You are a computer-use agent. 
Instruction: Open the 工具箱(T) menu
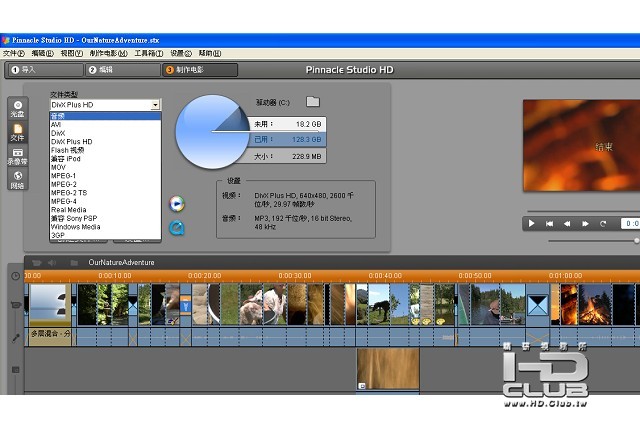(x=149, y=53)
